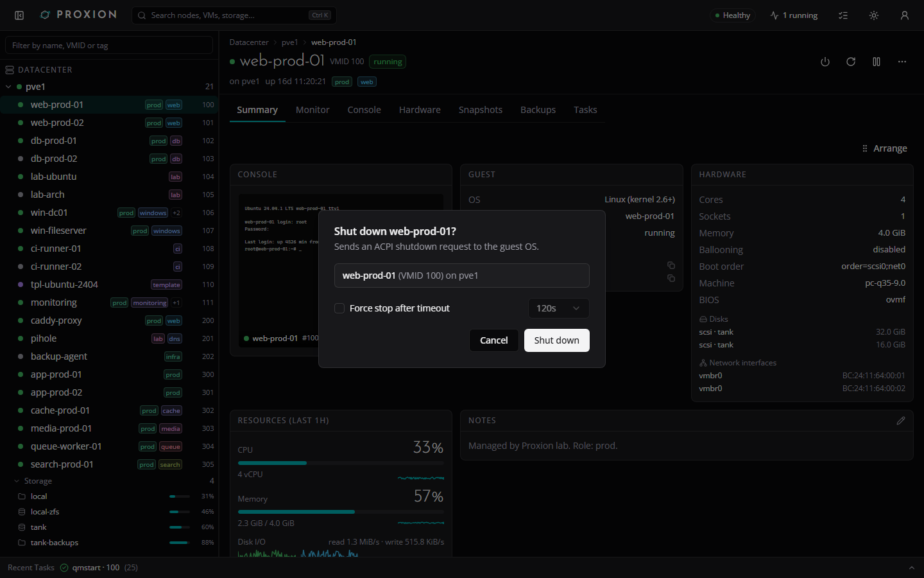Select db-prod-01 in the VM tree
Screen dimensions: 924x578
(109, 141)
